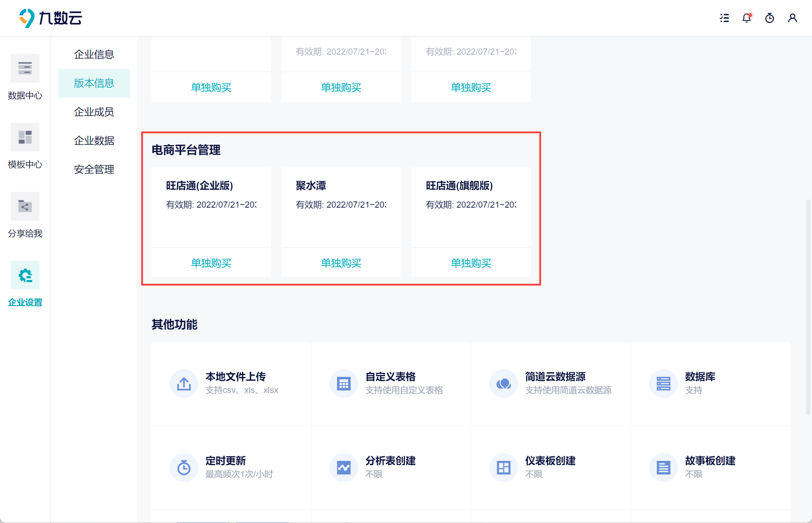812x523 pixels.
Task: Open 分享给我 sidebar icon
Action: pyautogui.click(x=25, y=207)
